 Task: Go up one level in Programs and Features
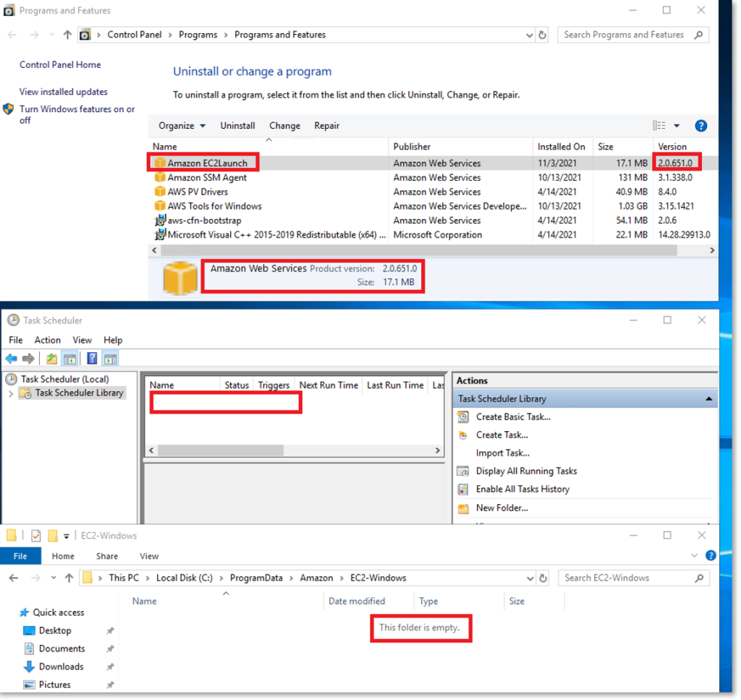point(67,35)
